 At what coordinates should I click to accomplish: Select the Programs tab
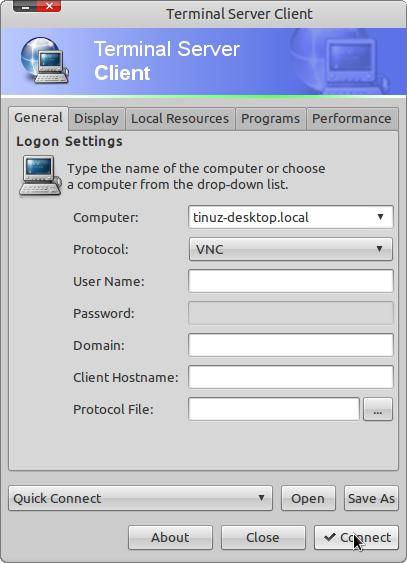(270, 118)
